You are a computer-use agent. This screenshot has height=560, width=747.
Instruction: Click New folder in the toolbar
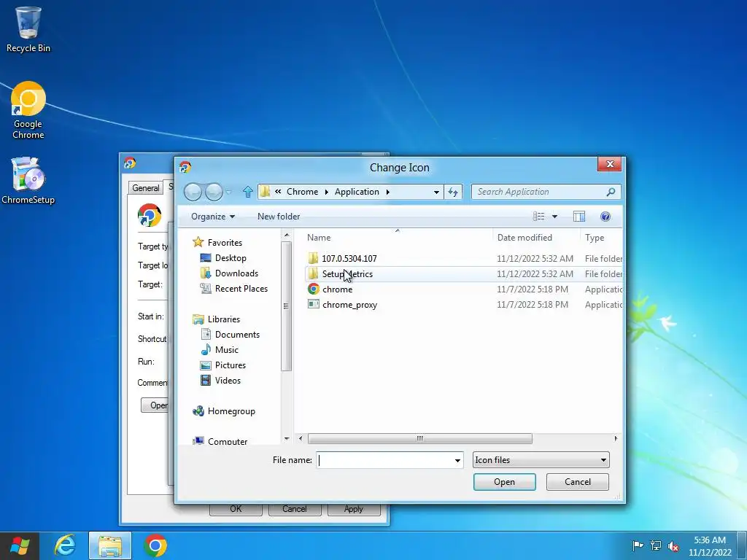click(279, 217)
